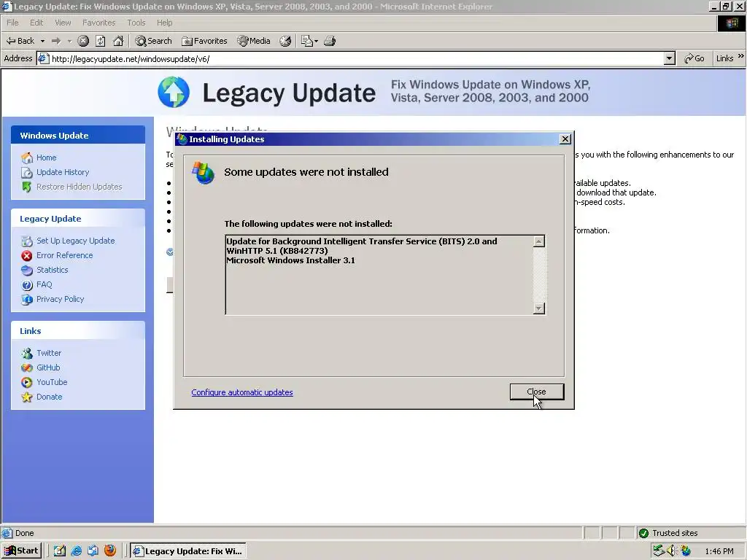The image size is (747, 560).
Task: Open the Favorites menu
Action: (98, 23)
